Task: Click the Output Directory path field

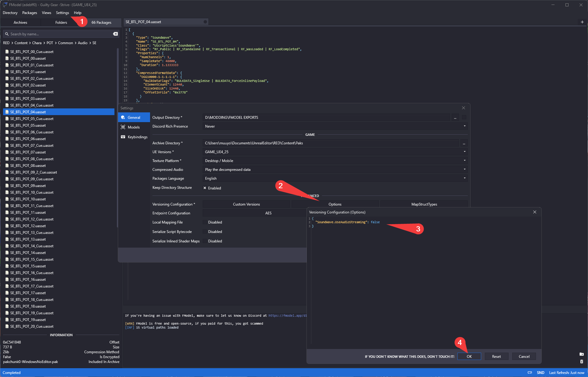Action: (x=326, y=117)
